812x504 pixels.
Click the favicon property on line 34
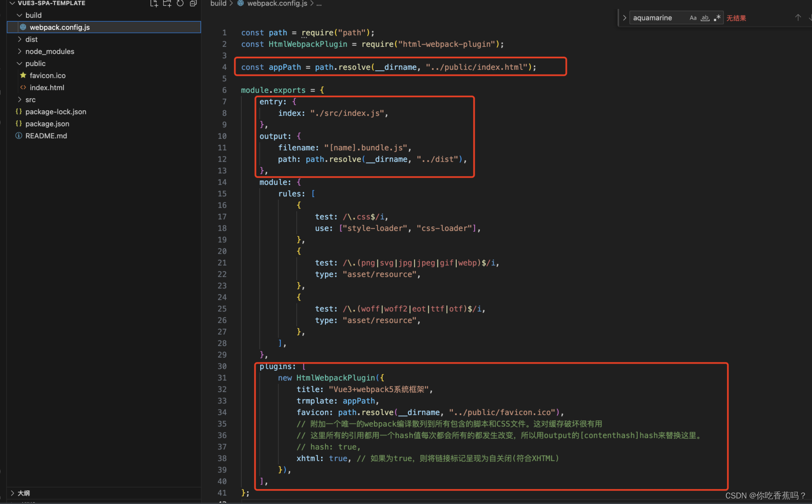[313, 412]
